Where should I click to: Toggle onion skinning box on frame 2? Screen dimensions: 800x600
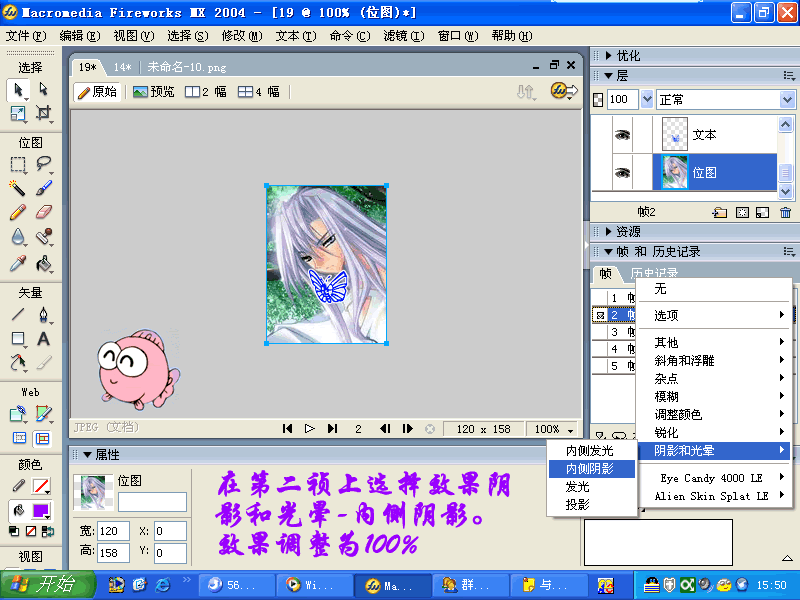[600, 315]
